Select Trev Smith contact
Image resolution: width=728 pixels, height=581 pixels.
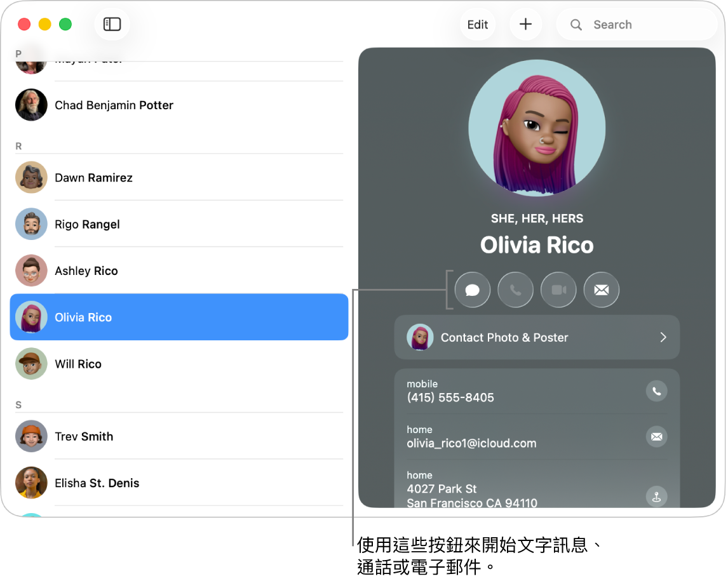(x=179, y=436)
